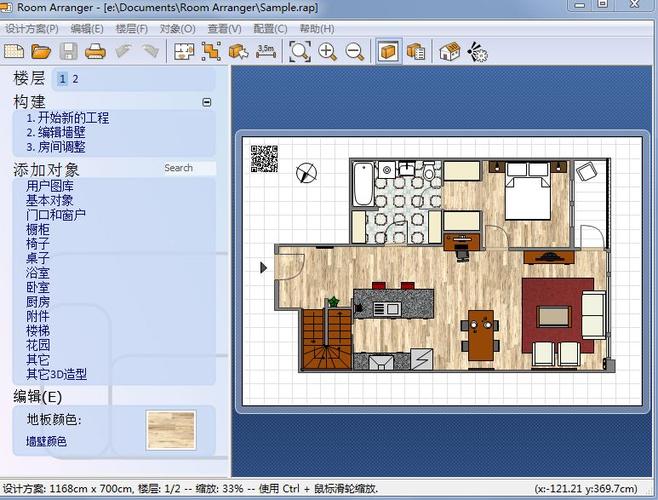Click the New project toolbar icon

[x=14, y=52]
